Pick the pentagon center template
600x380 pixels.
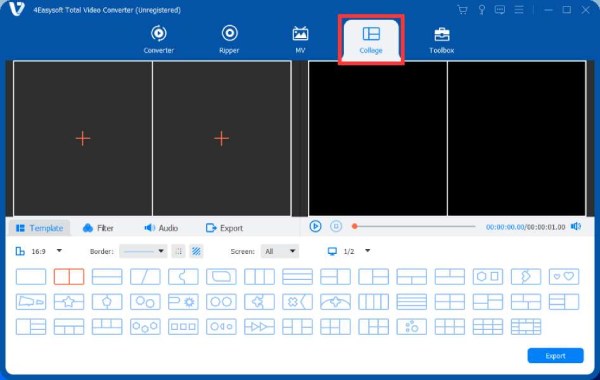[107, 302]
